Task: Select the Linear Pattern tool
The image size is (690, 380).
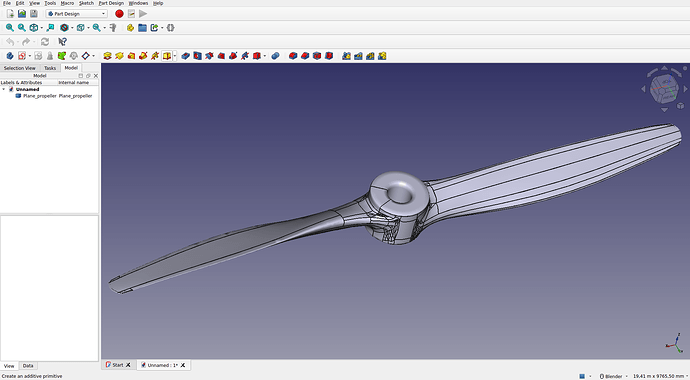Action: pos(358,56)
